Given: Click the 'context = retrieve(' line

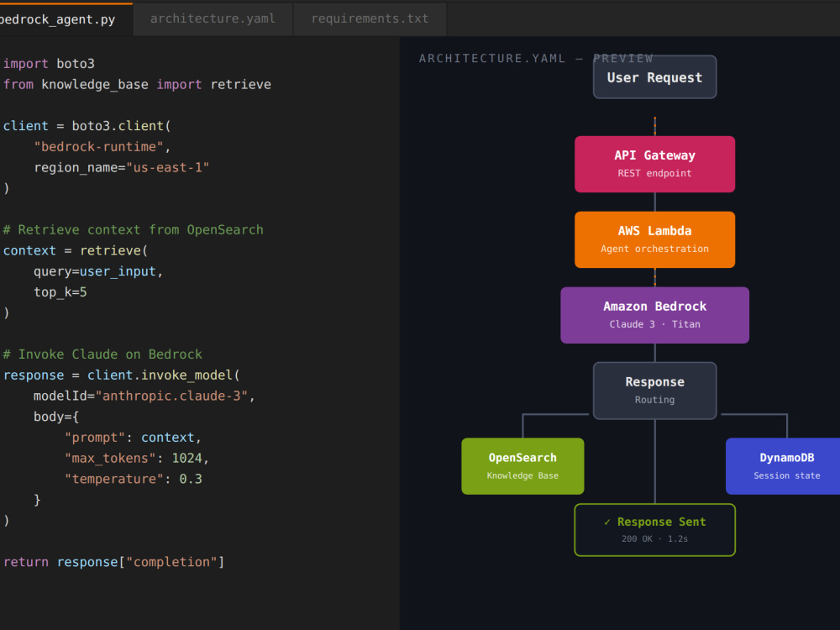Looking at the screenshot, I should (x=76, y=250).
